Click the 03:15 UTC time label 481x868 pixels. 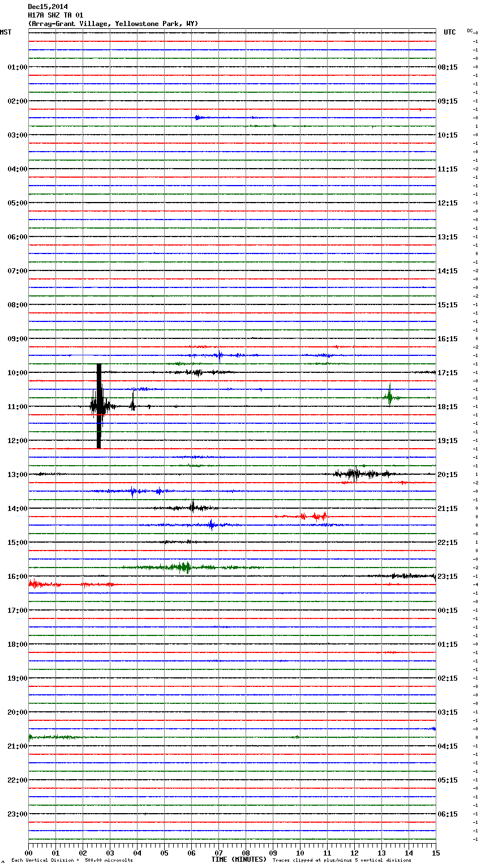pyautogui.click(x=448, y=712)
